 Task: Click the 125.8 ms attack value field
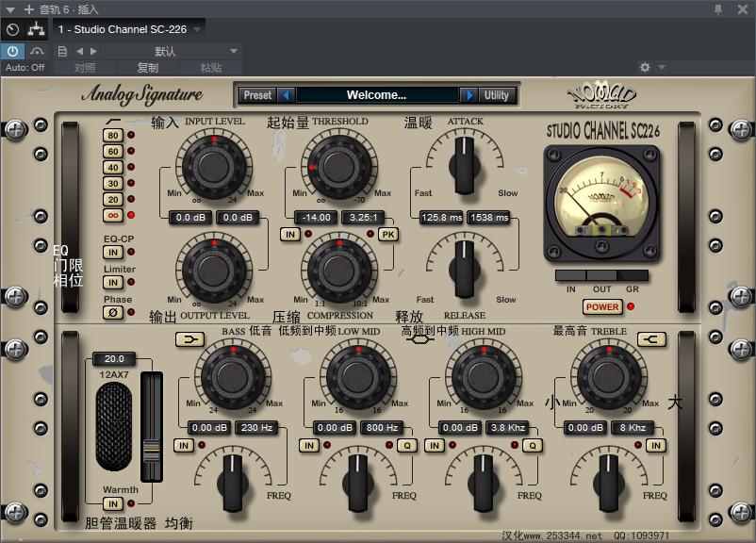[442, 218]
